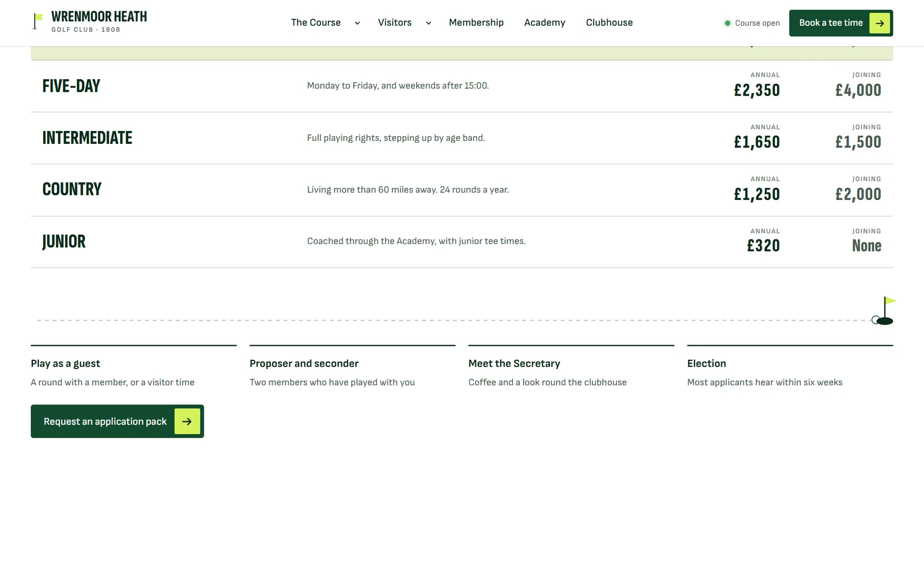Go to the Membership page
Viewport: 924px width, 578px height.
pyautogui.click(x=476, y=23)
